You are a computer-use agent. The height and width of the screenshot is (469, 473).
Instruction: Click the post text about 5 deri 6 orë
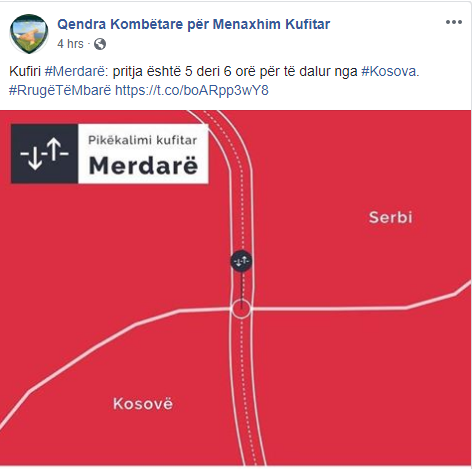213,71
